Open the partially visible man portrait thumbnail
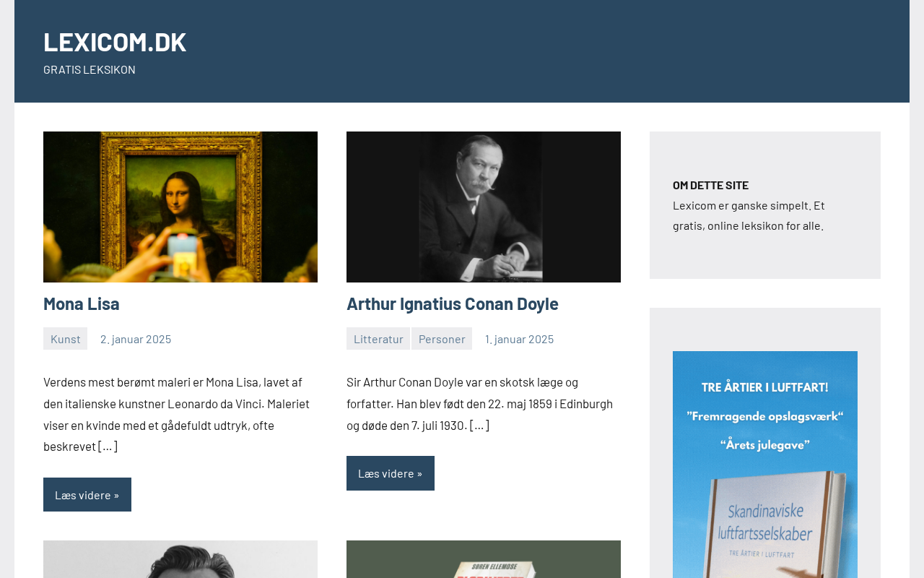The width and height of the screenshot is (924, 578). [180, 559]
